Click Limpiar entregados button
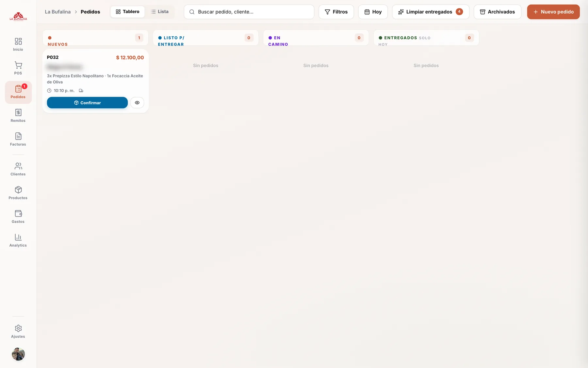Image resolution: width=588 pixels, height=368 pixels. [431, 12]
